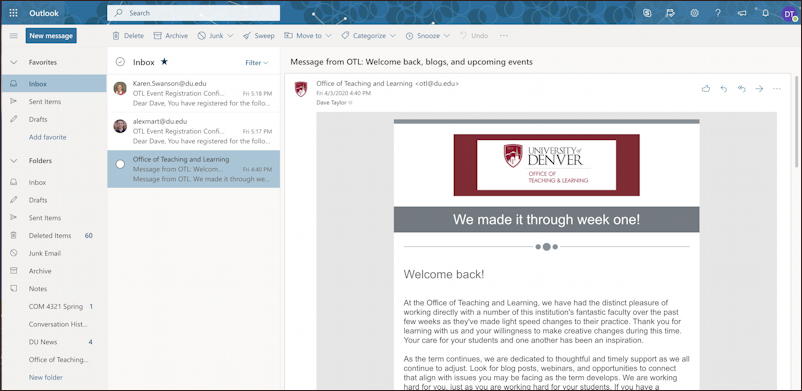Screen dimensions: 802x391
Task: Open Junk Email folder
Action: (53, 253)
